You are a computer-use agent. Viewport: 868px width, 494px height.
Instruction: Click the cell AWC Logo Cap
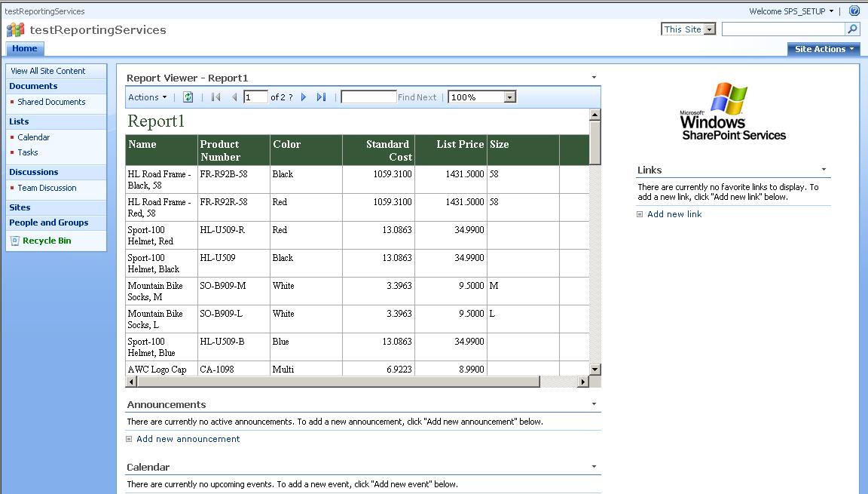pyautogui.click(x=161, y=369)
